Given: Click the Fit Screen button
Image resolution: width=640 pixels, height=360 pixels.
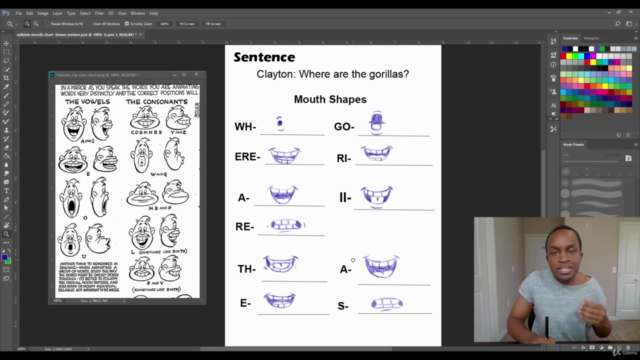Looking at the screenshot, I should click(187, 24).
